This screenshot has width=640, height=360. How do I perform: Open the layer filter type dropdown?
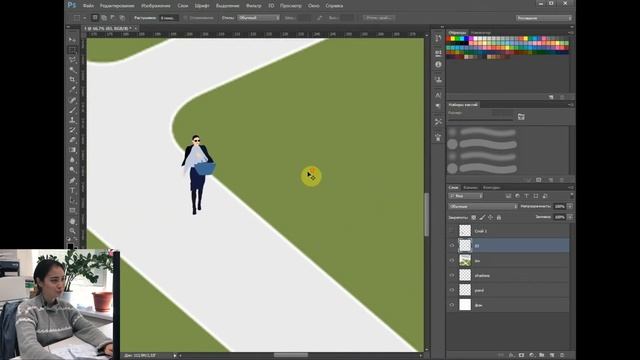(x=466, y=196)
